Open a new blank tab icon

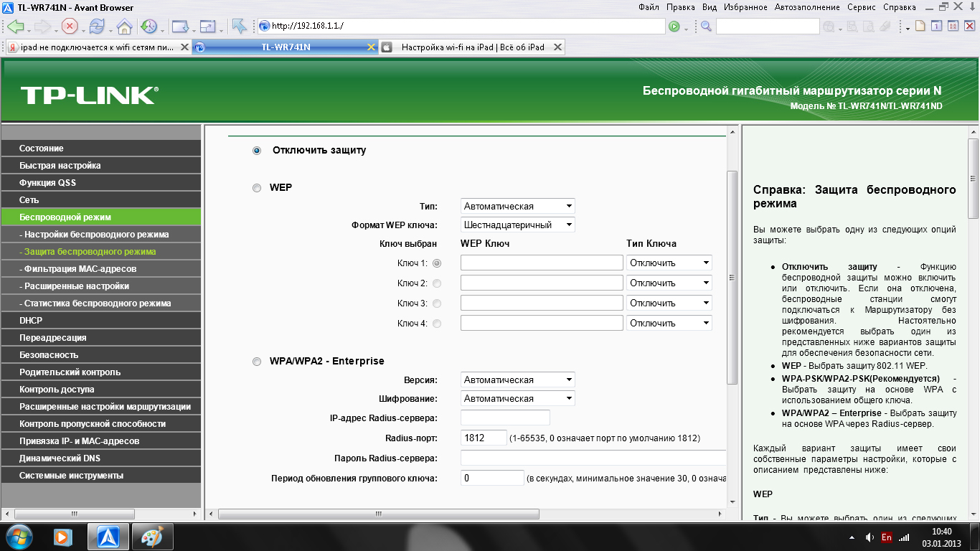click(920, 27)
